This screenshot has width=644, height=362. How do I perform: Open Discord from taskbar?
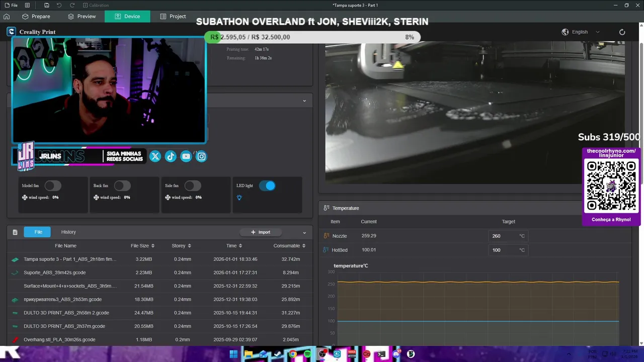coord(396,354)
